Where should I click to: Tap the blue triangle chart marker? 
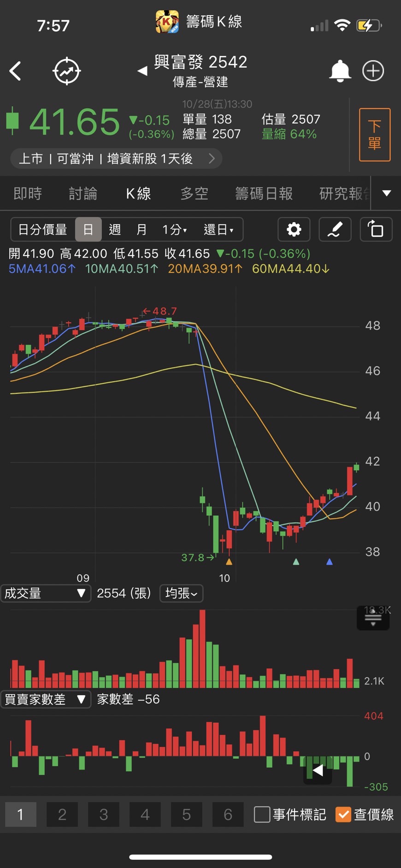click(x=329, y=562)
